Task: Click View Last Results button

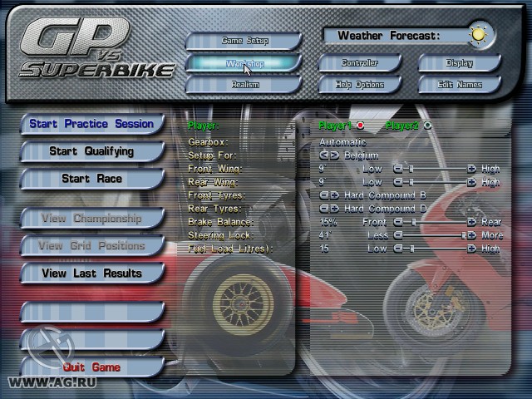Action: click(x=92, y=273)
